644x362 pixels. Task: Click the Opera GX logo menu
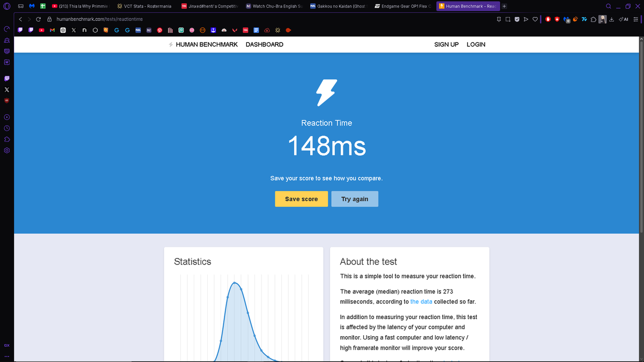point(6,6)
